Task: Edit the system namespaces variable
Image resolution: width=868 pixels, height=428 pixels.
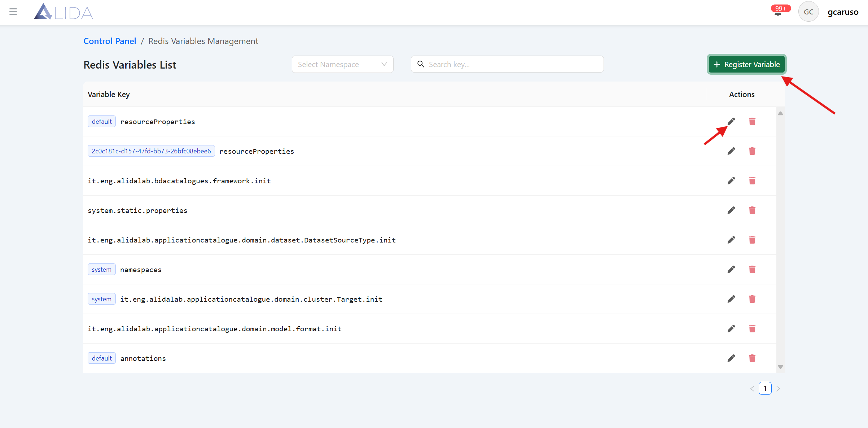Action: tap(731, 270)
